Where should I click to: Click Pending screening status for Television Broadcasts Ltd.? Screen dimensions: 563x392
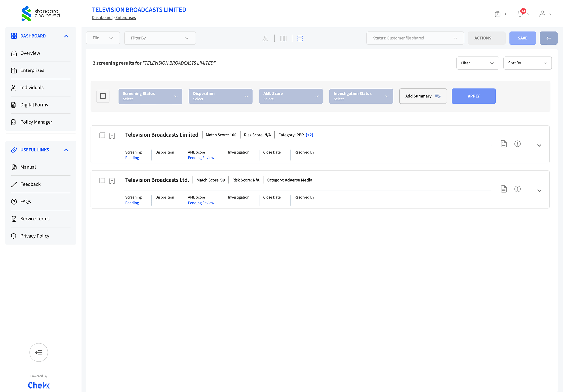tap(132, 203)
